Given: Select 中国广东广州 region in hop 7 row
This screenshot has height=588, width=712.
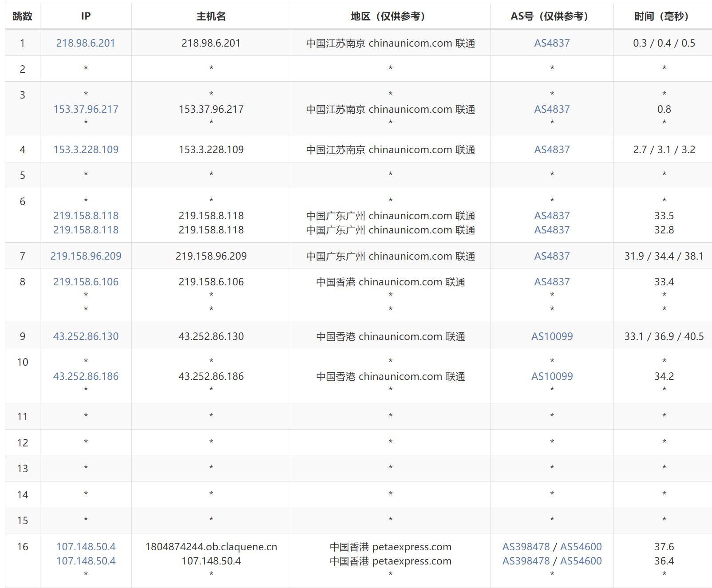Looking at the screenshot, I should [391, 256].
